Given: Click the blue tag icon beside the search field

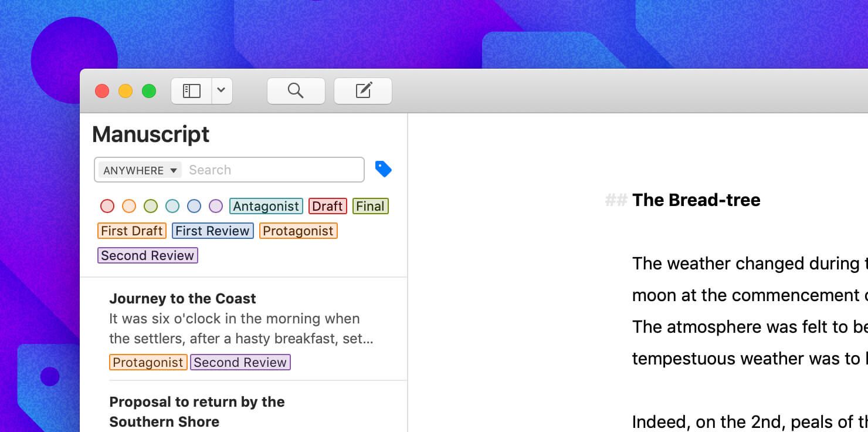Looking at the screenshot, I should [384, 169].
